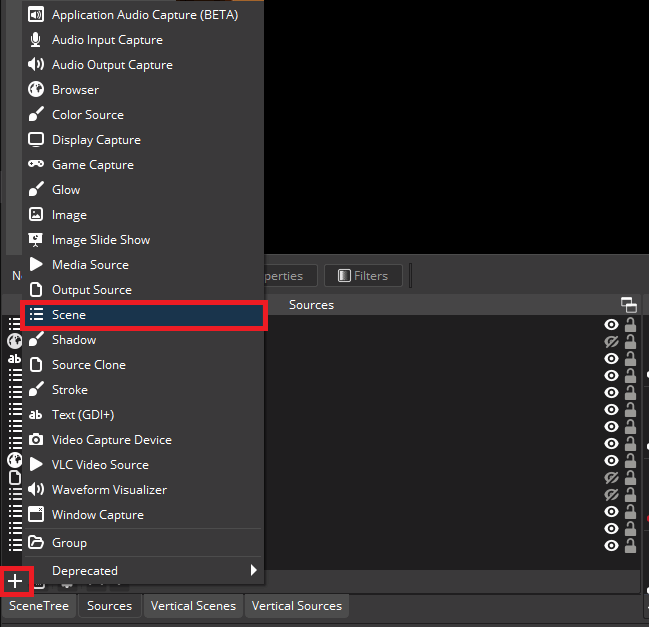Click the monitor icon for Display Capture
Image resolution: width=649 pixels, height=627 pixels.
pos(36,140)
